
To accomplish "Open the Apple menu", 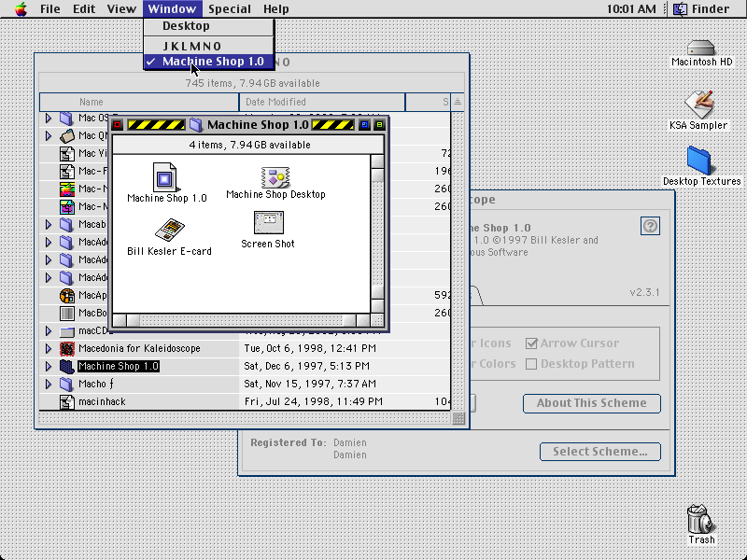I will 21,8.
